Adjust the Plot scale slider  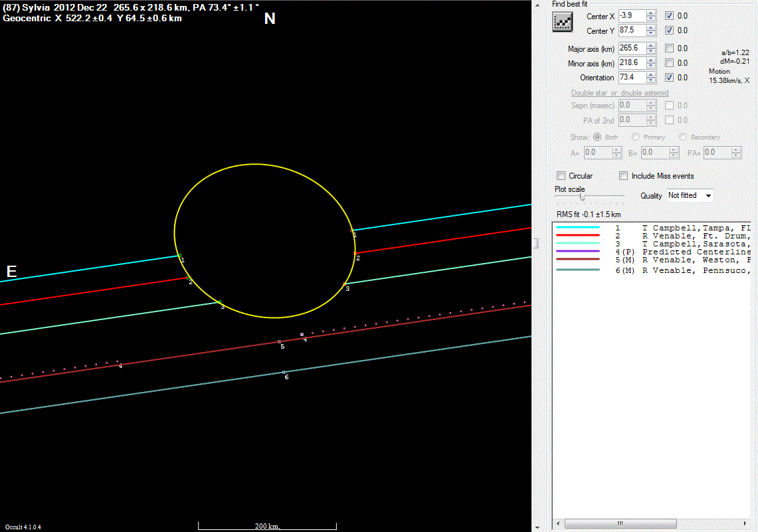pyautogui.click(x=583, y=197)
